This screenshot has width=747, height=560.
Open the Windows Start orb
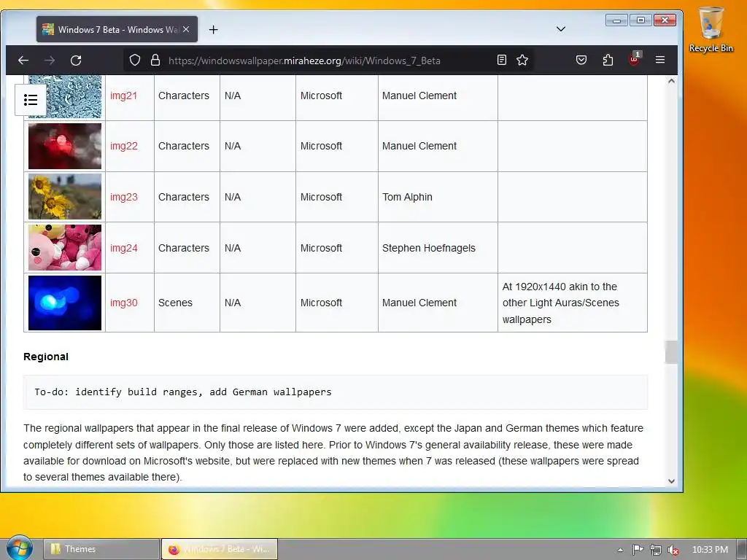tap(19, 548)
